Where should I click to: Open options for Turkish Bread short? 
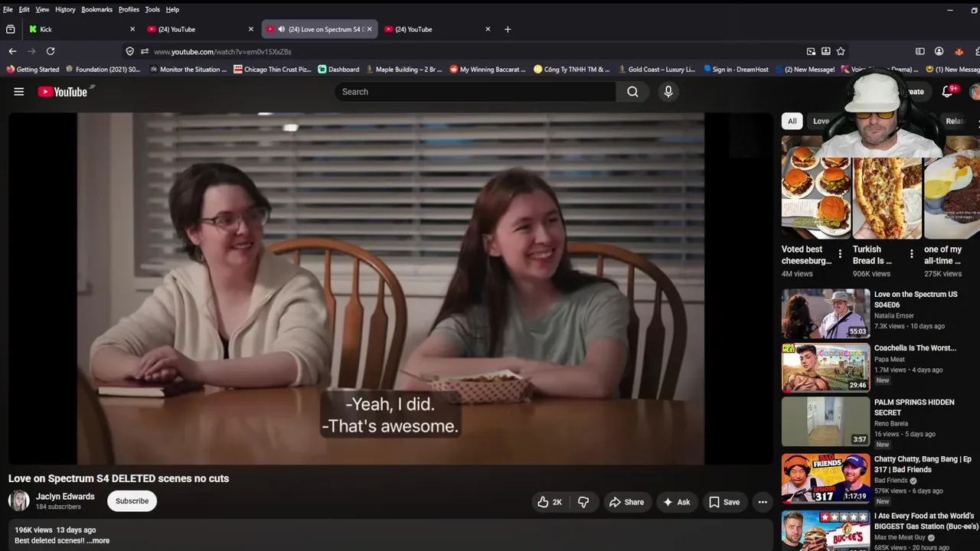point(911,254)
